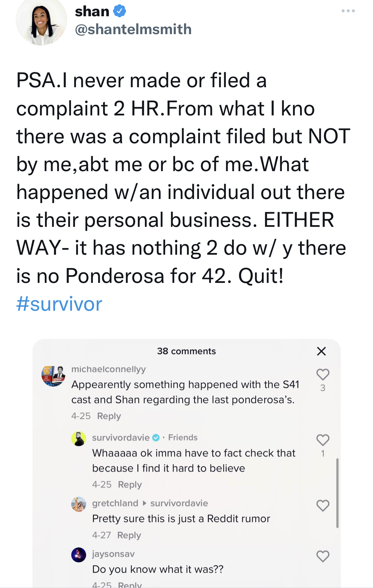Tap the heart on jaysonsav's comment

pyautogui.click(x=323, y=556)
